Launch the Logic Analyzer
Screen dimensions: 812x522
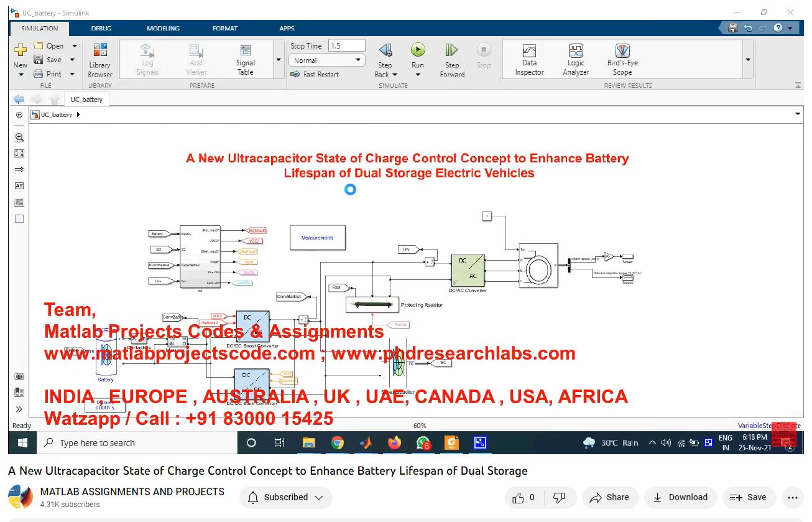tap(576, 60)
